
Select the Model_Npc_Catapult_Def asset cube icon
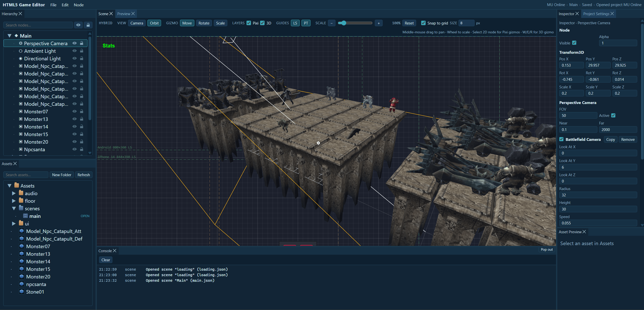tap(22, 239)
